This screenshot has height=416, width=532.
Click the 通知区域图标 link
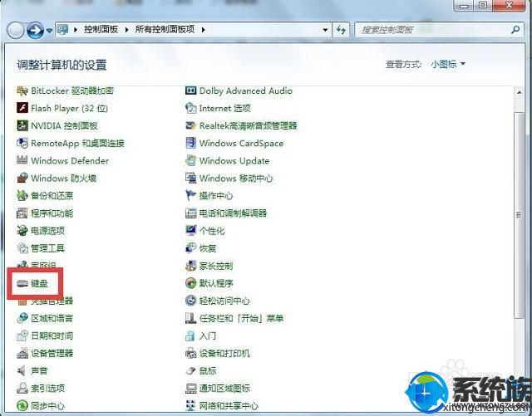(x=224, y=389)
